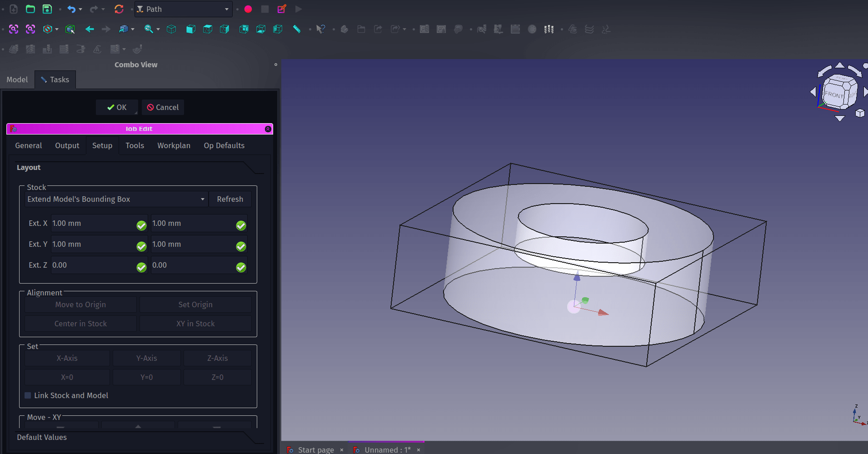The width and height of the screenshot is (868, 454).
Task: Enable Link Stock and Model checkbox
Action: click(x=28, y=395)
